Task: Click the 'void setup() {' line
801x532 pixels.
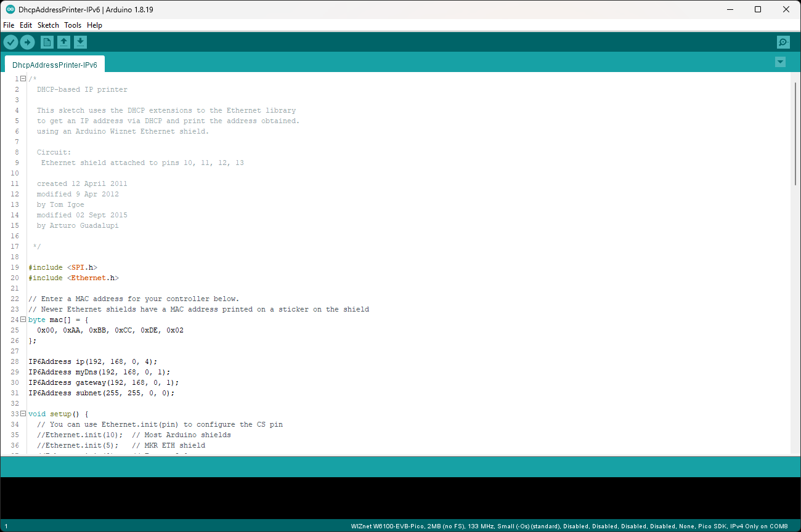Action: (59, 414)
